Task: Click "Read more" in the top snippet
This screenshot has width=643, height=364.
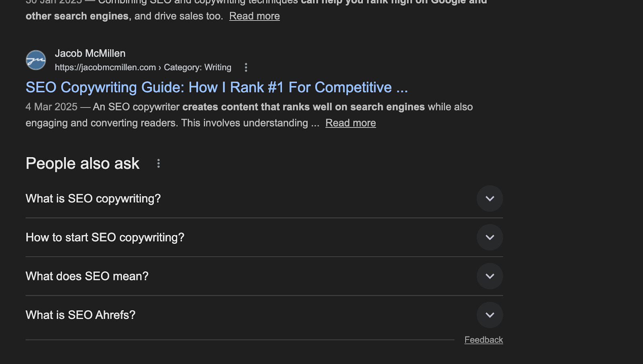Action: pos(254,16)
